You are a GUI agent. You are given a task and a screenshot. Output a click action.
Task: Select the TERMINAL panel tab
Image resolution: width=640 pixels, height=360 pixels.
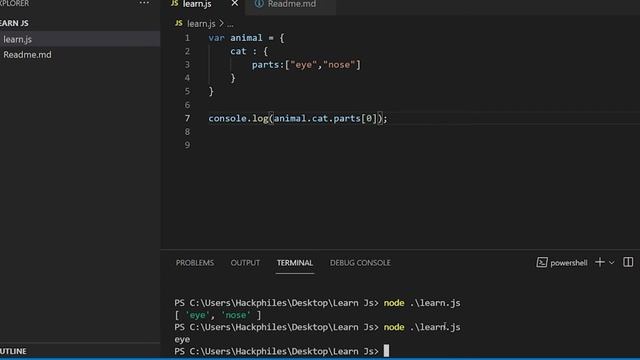(x=295, y=263)
